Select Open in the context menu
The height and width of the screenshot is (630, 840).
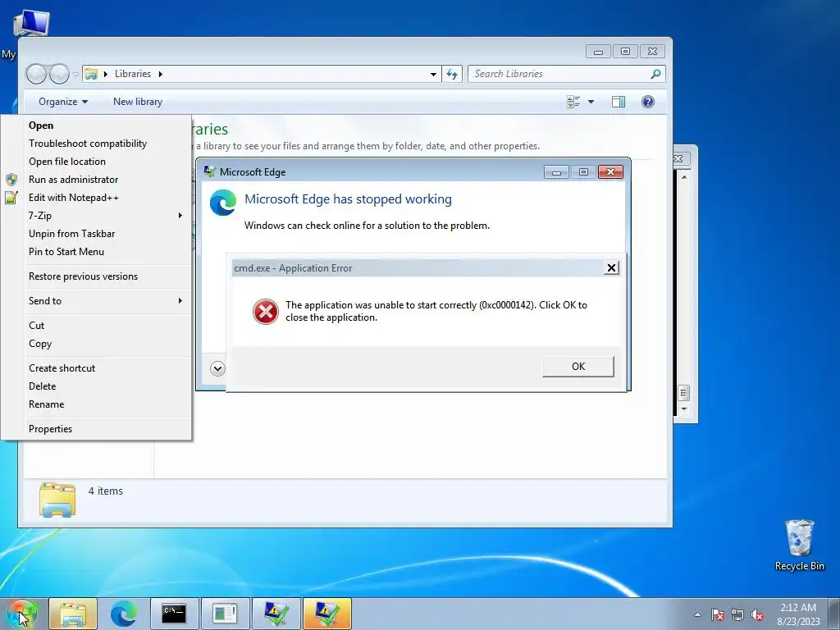click(97, 126)
